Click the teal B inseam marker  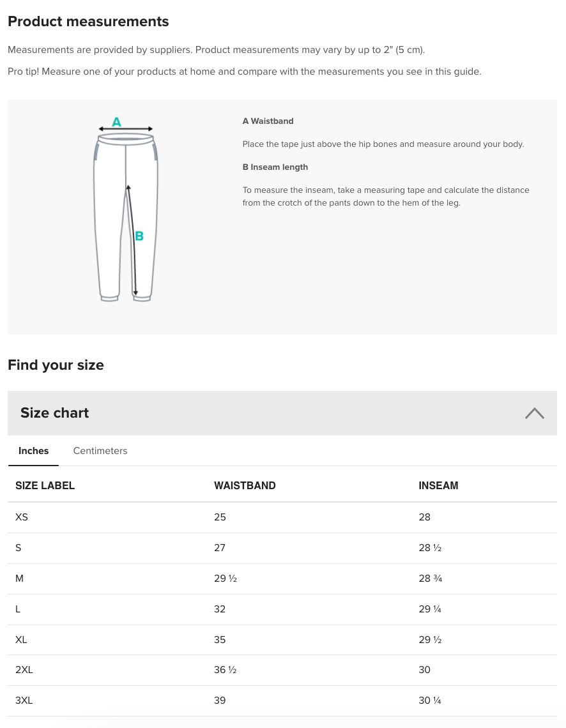tap(139, 236)
